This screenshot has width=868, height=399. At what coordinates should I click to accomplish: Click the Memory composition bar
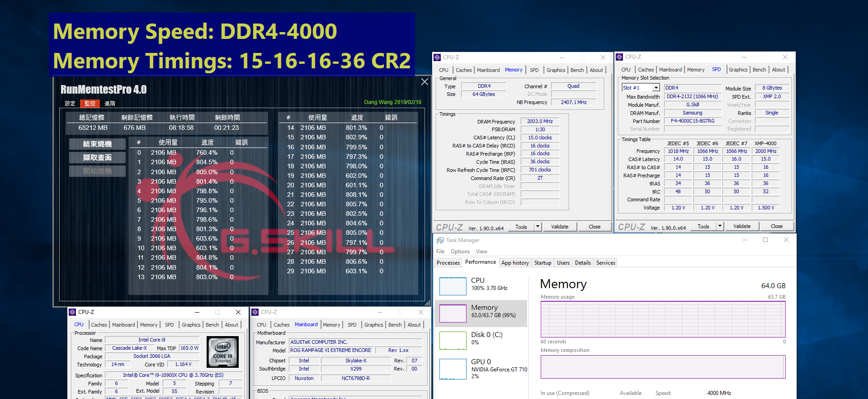[x=663, y=366]
